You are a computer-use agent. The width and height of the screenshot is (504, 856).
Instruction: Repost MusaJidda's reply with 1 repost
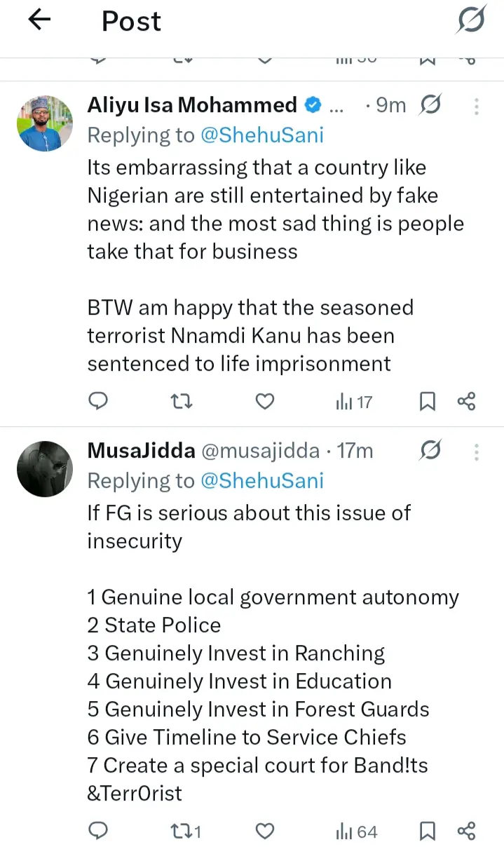point(186,831)
